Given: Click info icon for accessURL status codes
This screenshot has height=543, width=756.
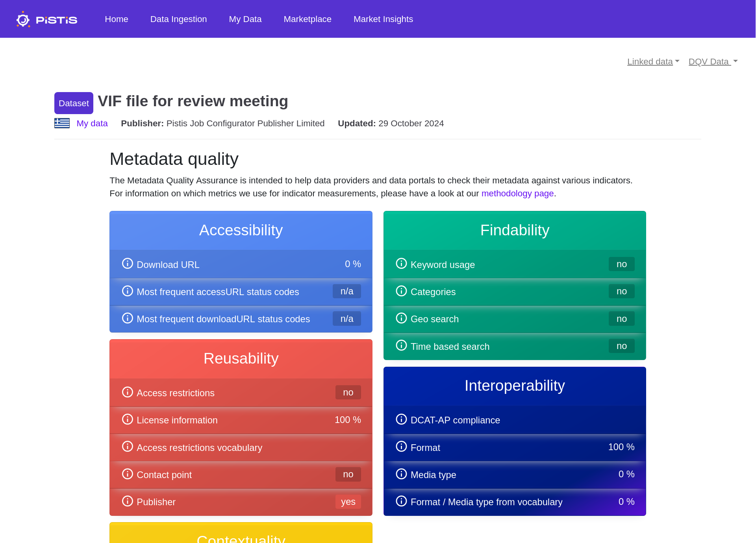Looking at the screenshot, I should pos(127,291).
